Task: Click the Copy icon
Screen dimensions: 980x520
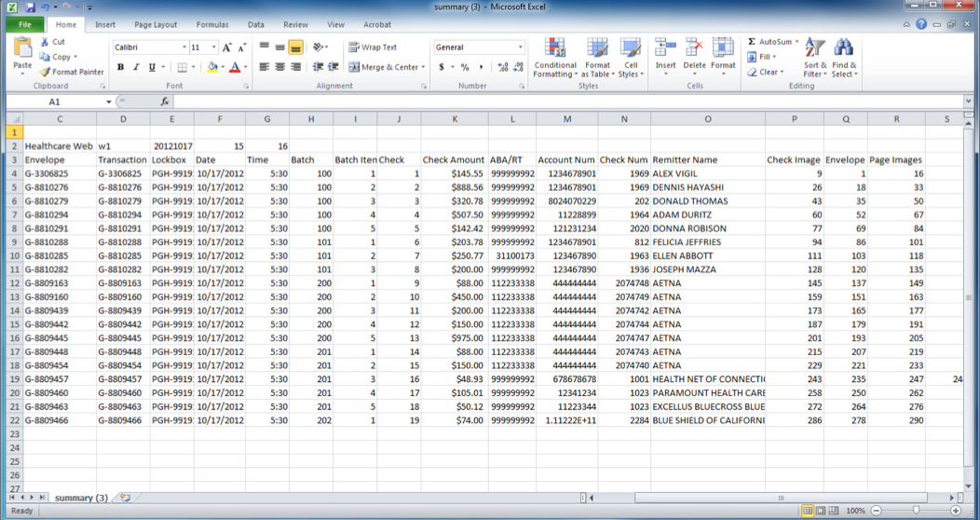Action: click(x=45, y=57)
